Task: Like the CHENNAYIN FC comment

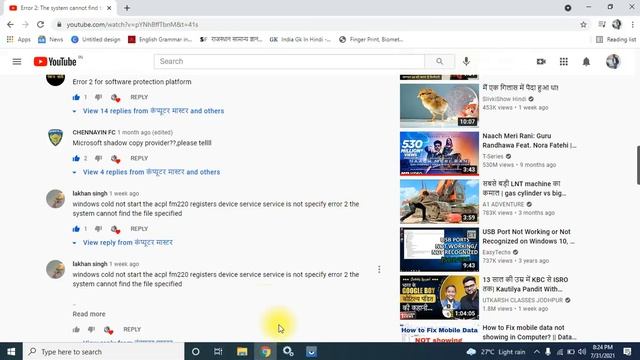Action: point(76,158)
